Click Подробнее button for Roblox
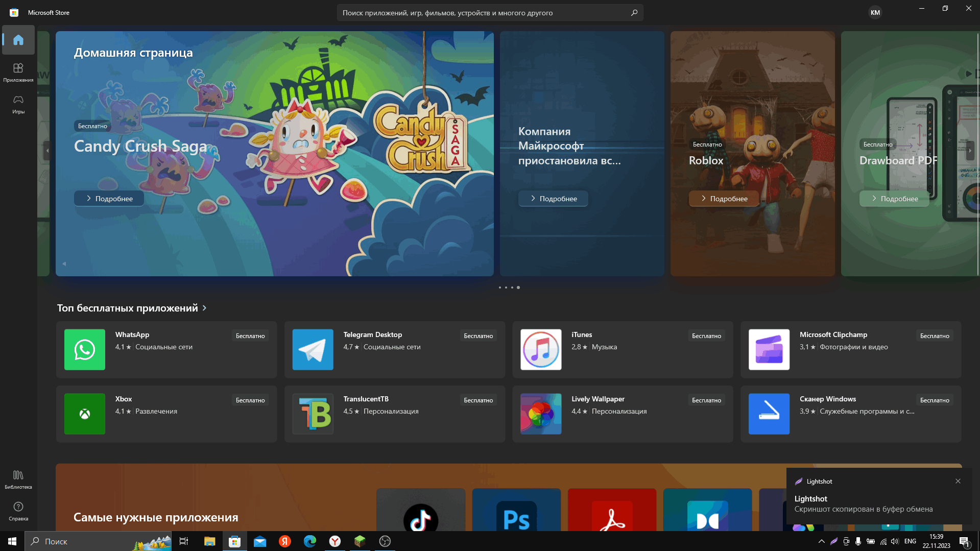The height and width of the screenshot is (551, 980). pyautogui.click(x=724, y=199)
